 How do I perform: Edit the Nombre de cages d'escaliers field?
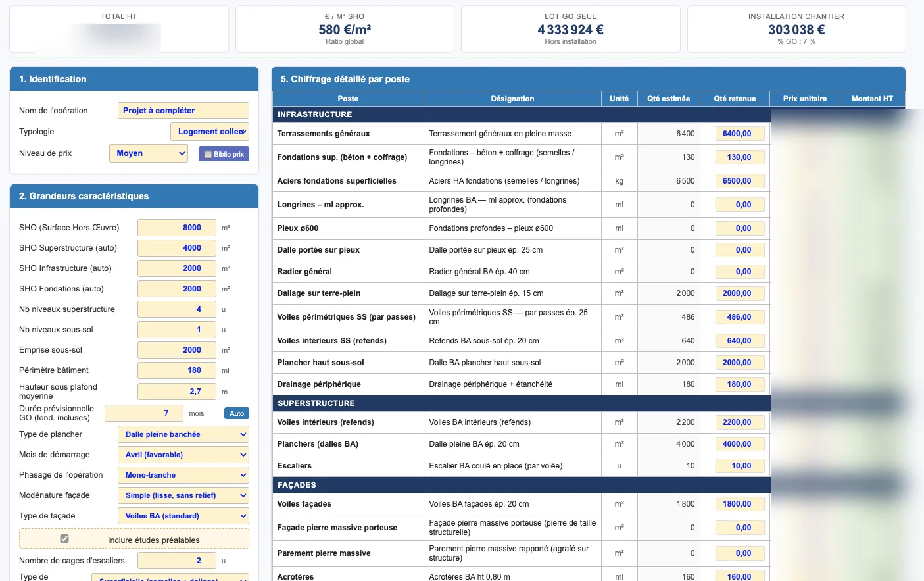(177, 561)
